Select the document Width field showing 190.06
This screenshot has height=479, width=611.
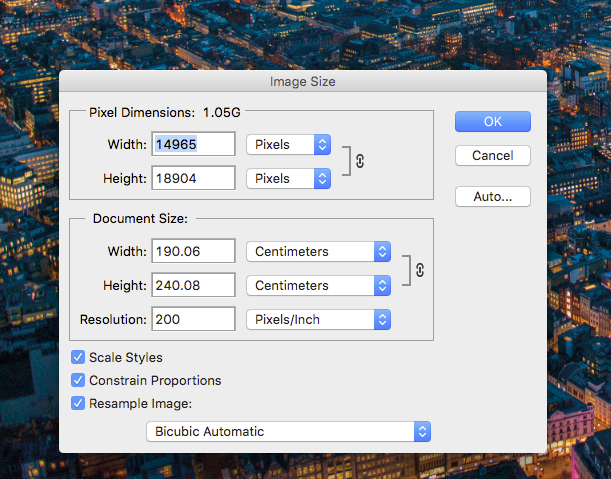point(193,252)
